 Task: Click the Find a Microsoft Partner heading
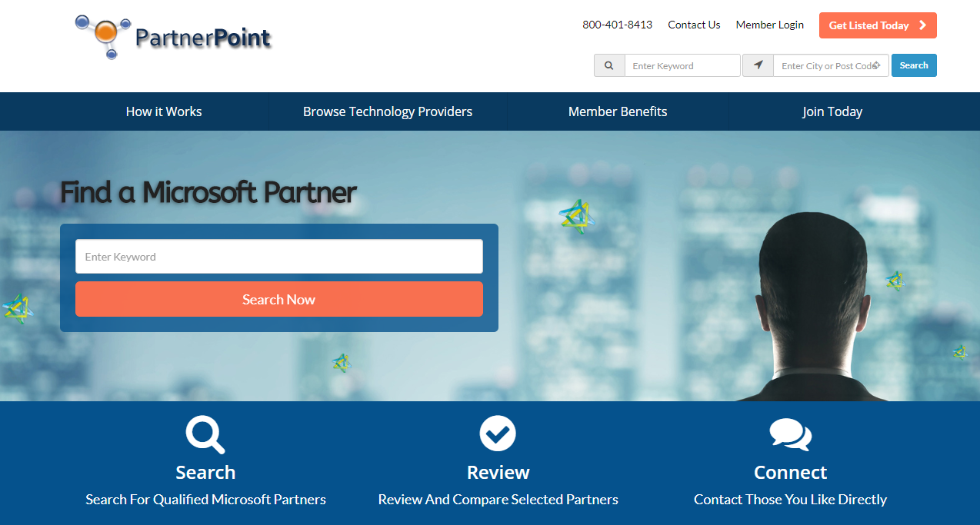point(208,192)
